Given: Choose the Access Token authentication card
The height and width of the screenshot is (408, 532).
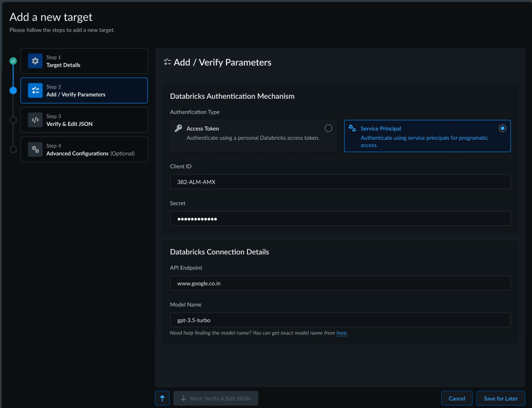Looking at the screenshot, I should pos(253,136).
